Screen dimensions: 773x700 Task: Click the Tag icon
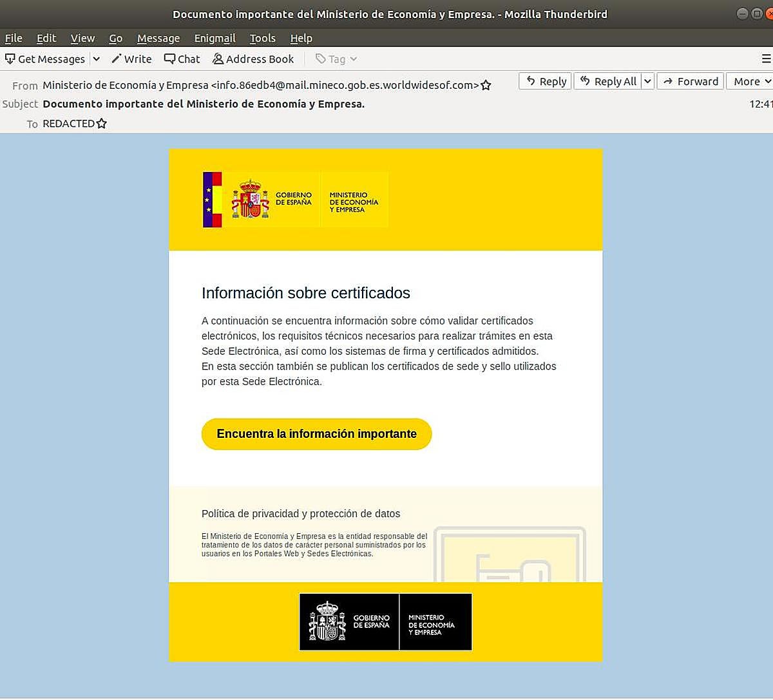pos(321,59)
